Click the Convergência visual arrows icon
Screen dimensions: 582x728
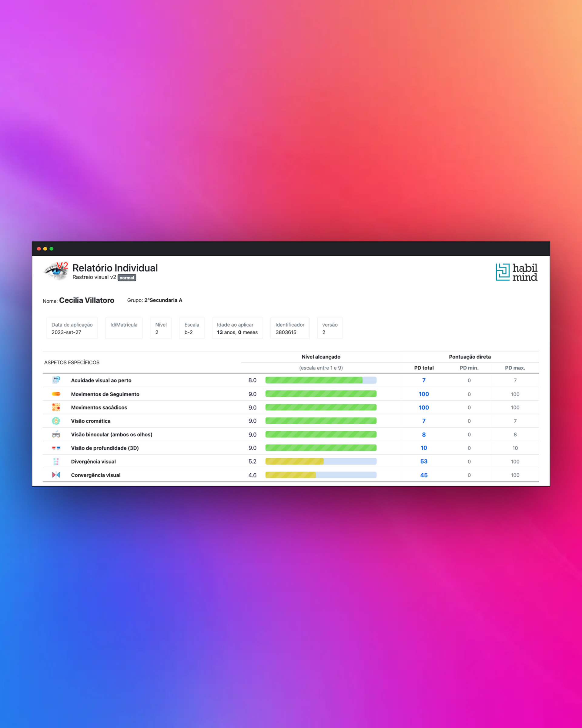pyautogui.click(x=56, y=475)
